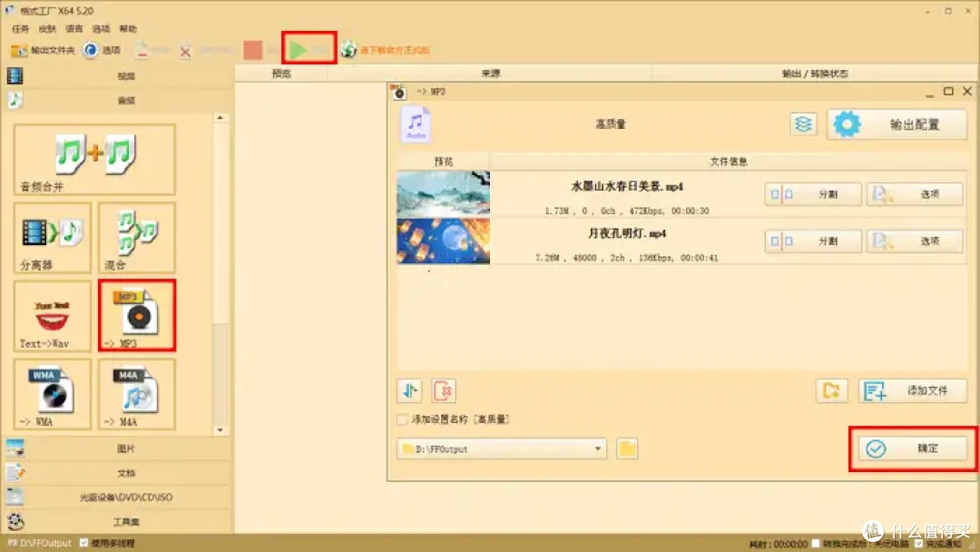Select file name 月夜孔明灯.mp4
This screenshot has height=552, width=980.
tap(627, 233)
